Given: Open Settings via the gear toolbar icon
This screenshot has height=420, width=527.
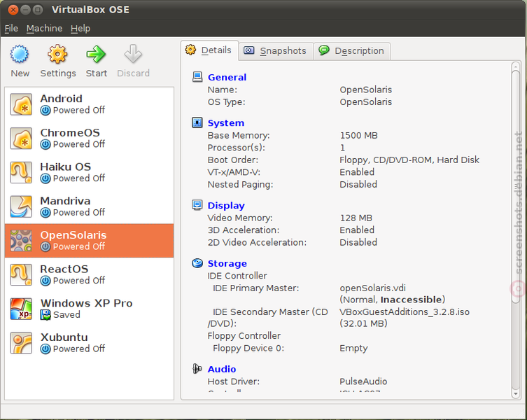Looking at the screenshot, I should (x=57, y=54).
